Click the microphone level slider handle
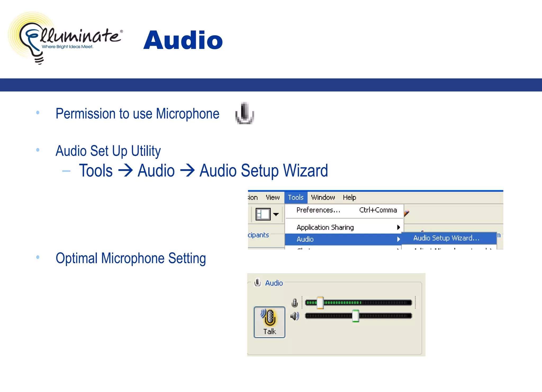 coord(320,303)
